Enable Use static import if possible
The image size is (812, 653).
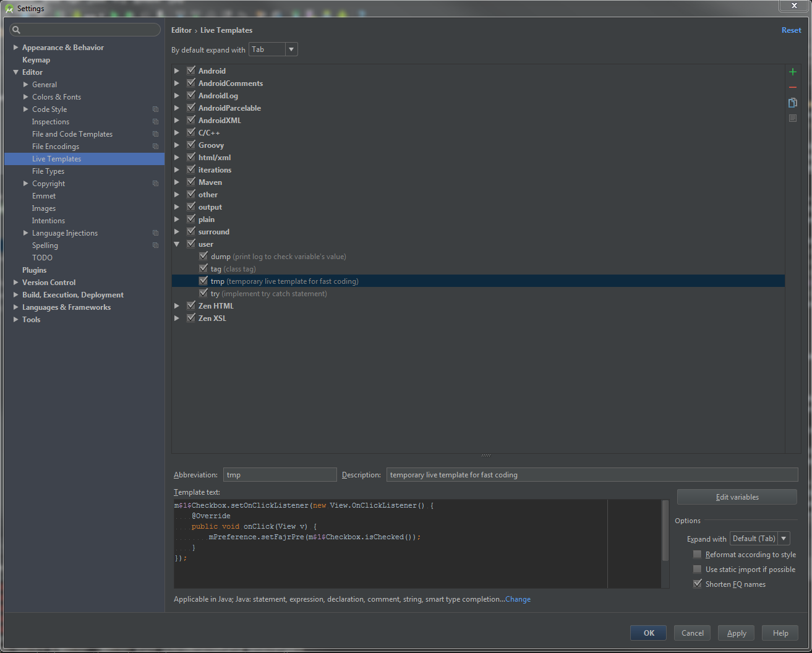click(x=698, y=569)
